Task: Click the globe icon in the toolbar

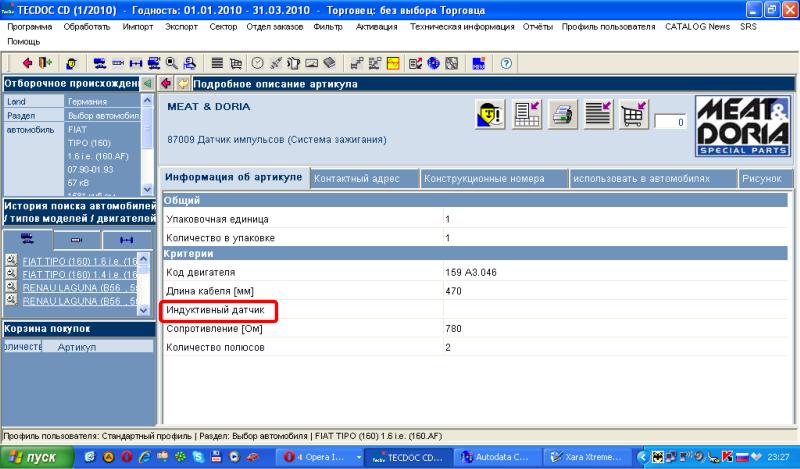Action: (434, 62)
